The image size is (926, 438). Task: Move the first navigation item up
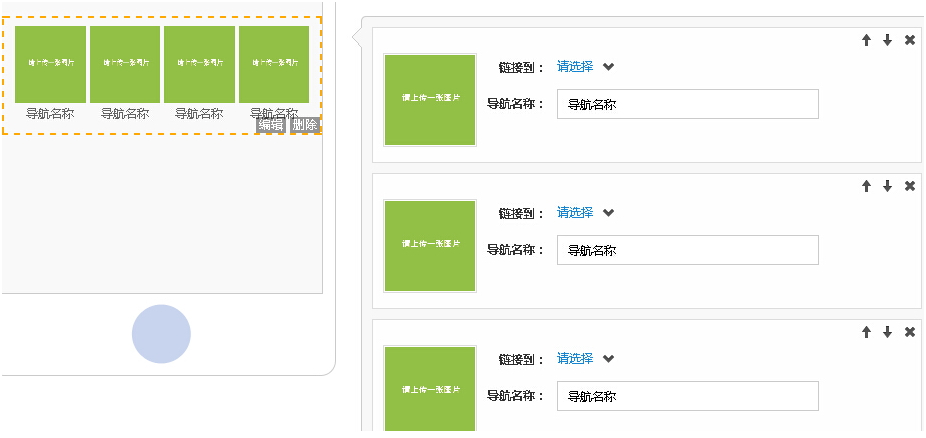coord(867,40)
